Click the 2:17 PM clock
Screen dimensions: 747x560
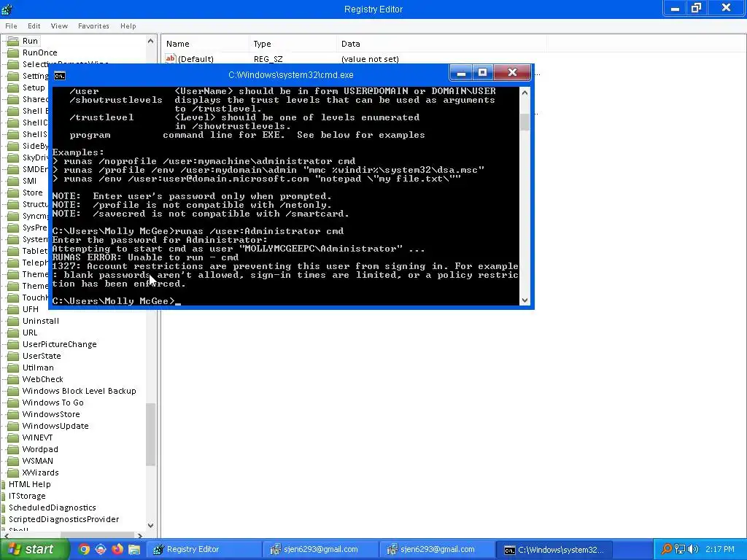coord(720,550)
